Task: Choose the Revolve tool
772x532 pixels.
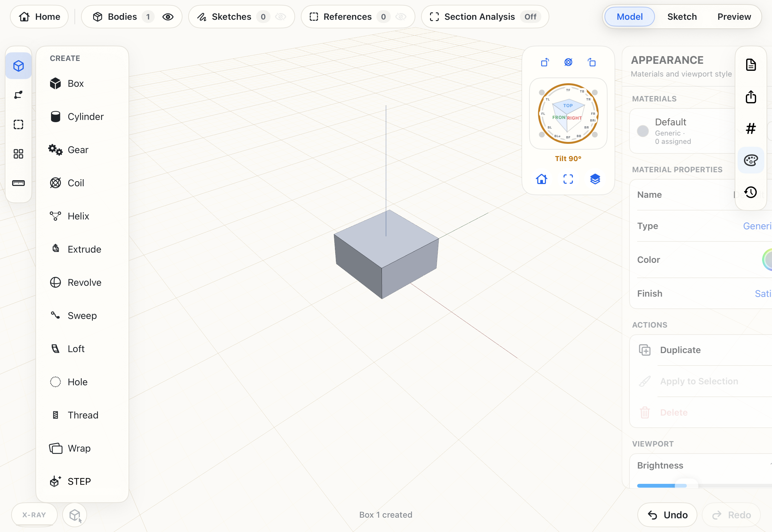Action: [82, 282]
